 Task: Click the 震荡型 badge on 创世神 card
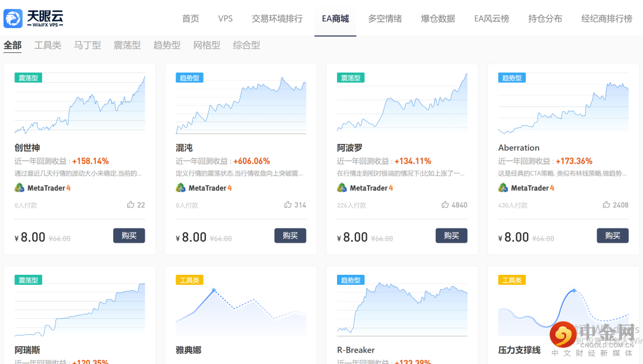(27, 77)
